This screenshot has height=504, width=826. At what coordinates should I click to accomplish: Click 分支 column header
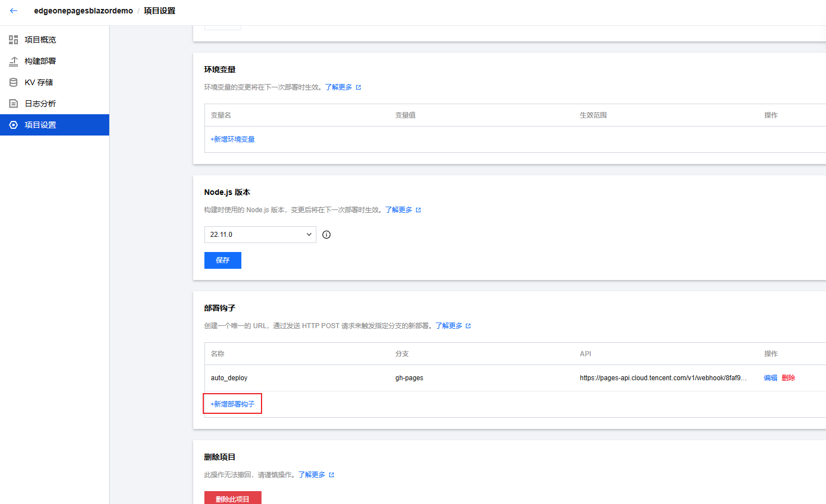[402, 354]
